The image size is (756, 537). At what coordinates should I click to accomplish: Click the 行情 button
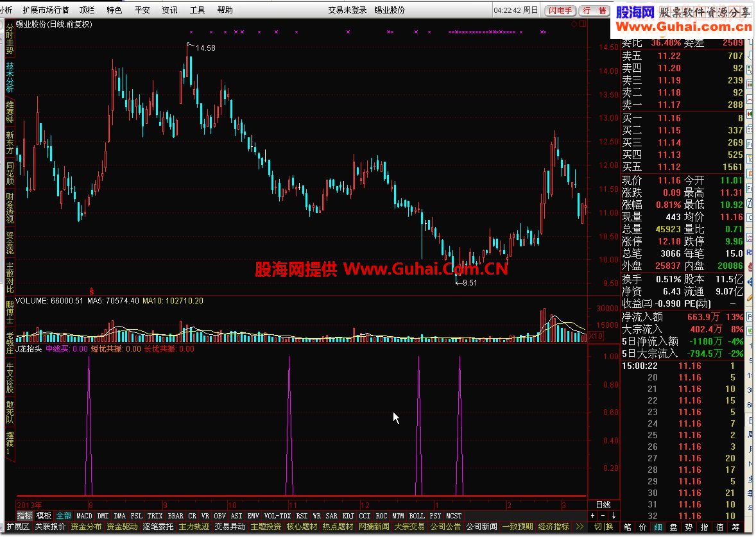coord(594,11)
